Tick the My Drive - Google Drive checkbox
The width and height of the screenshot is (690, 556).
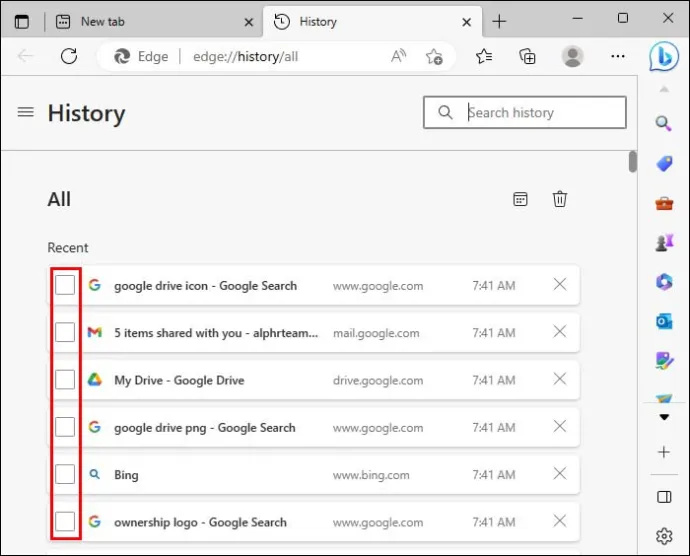pos(65,379)
